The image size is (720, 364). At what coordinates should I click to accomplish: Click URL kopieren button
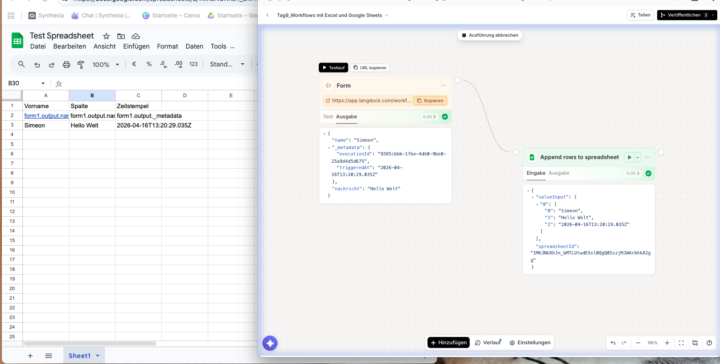pos(370,67)
